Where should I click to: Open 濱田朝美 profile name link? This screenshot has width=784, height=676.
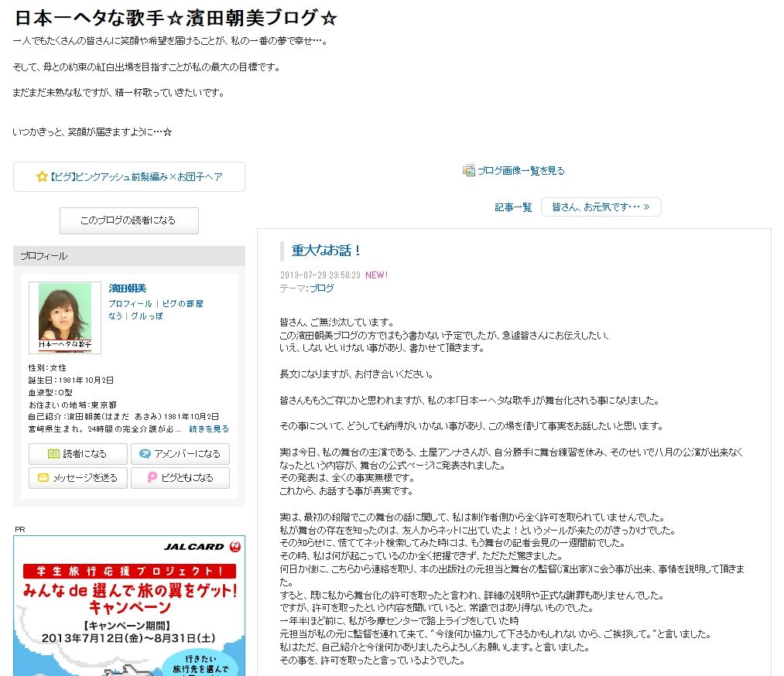tap(128, 288)
